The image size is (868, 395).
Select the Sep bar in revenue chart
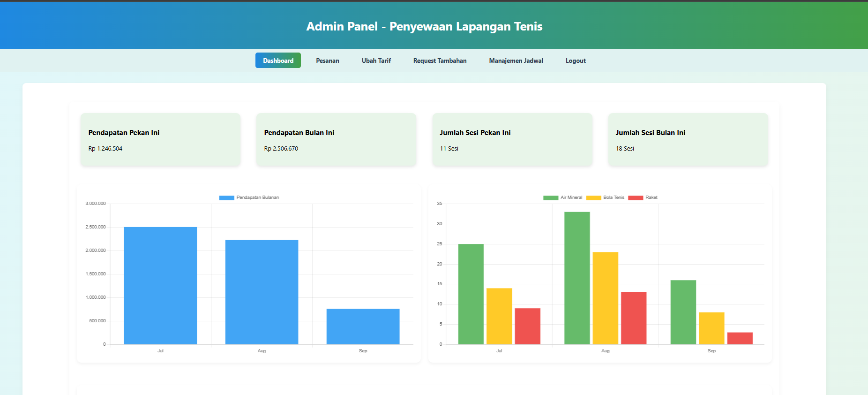click(363, 326)
